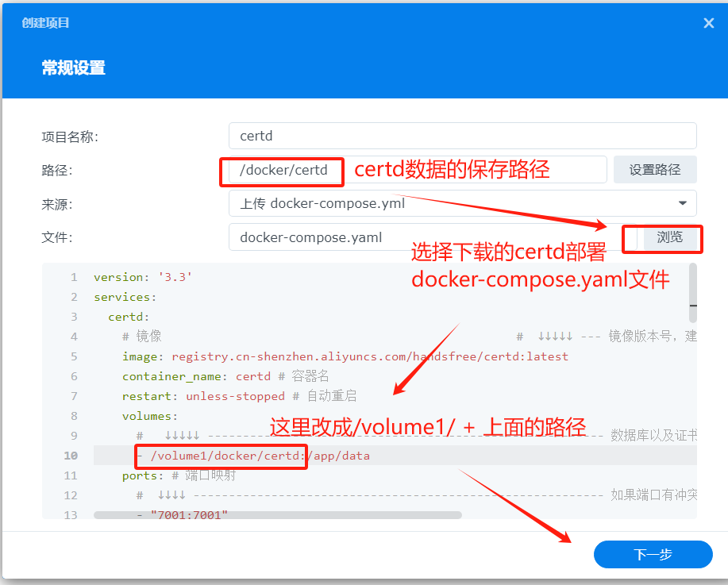Click the 下一步 button
This screenshot has height=585, width=728.
653,555
